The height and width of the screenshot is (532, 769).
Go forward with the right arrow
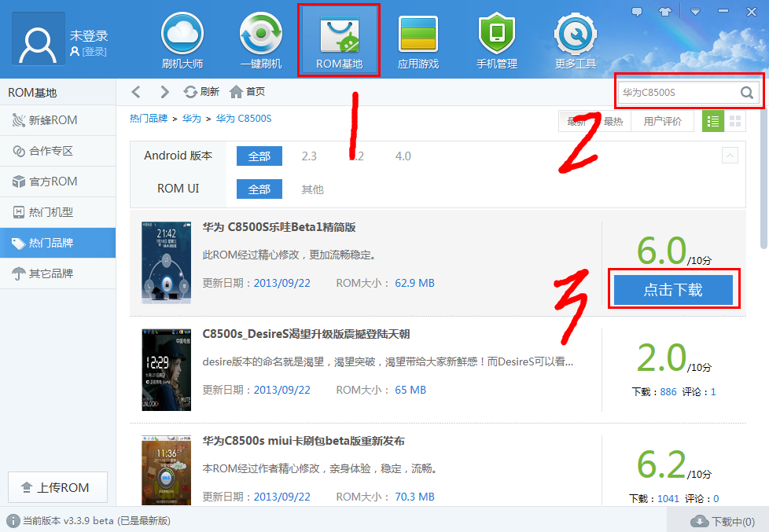164,92
